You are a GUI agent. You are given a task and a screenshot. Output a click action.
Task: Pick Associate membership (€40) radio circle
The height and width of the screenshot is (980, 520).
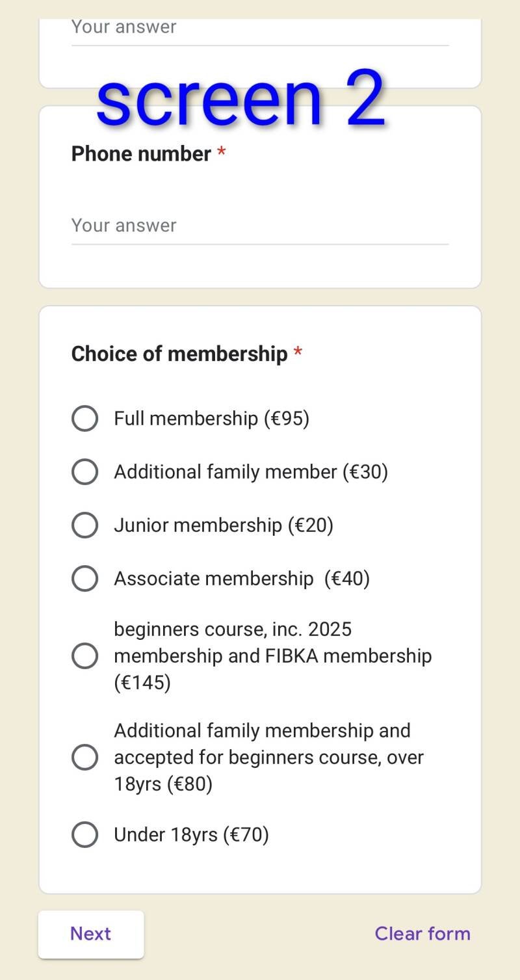coord(84,578)
